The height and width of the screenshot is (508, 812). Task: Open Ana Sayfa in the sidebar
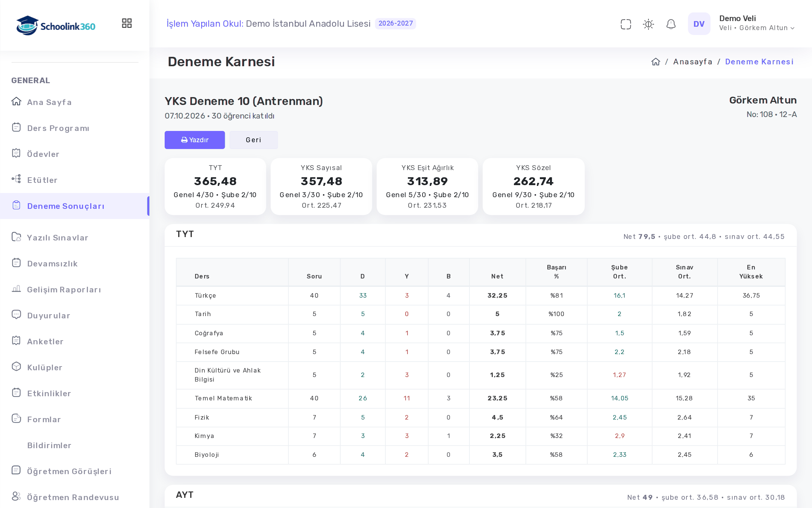coord(74,102)
